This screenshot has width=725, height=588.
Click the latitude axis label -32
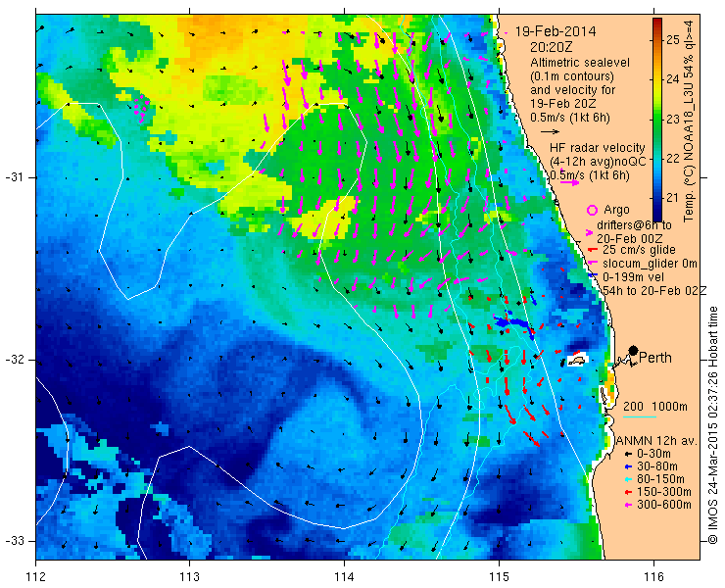pyautogui.click(x=14, y=360)
